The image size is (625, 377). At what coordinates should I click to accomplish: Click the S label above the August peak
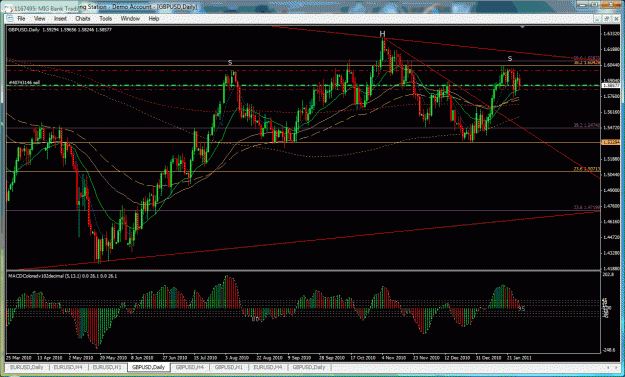click(230, 63)
